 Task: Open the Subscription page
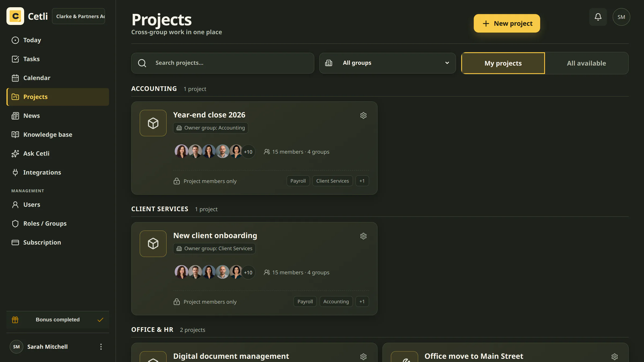(x=58, y=242)
